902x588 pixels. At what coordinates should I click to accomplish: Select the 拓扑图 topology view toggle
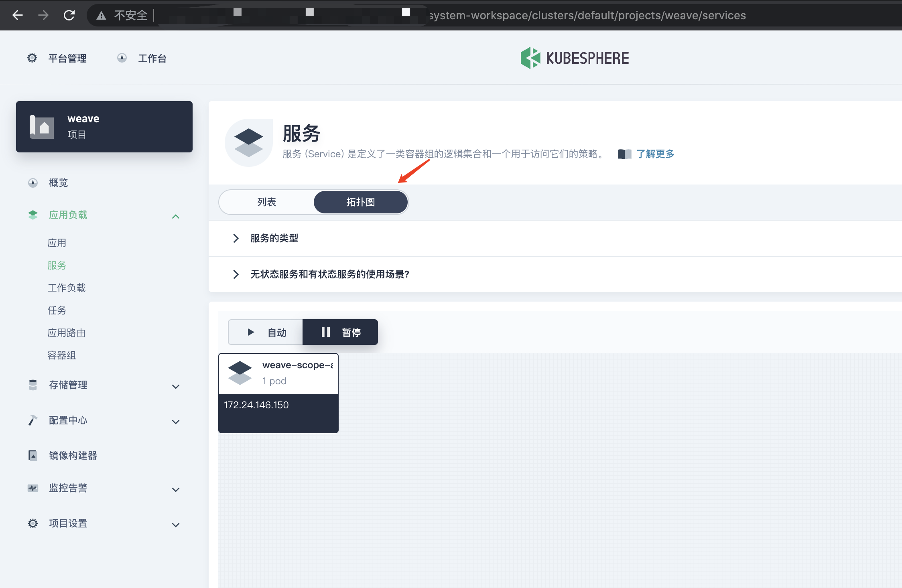[360, 202]
